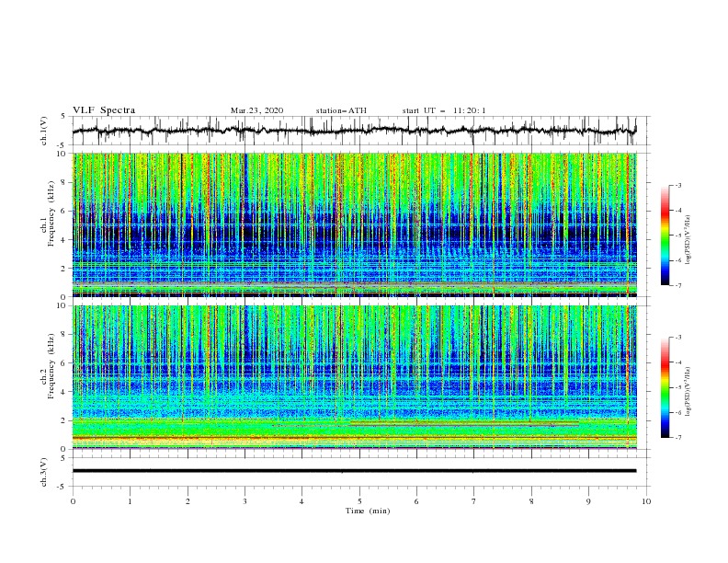
Task: Click the "9" tick on the time axis
Action: 588,501
